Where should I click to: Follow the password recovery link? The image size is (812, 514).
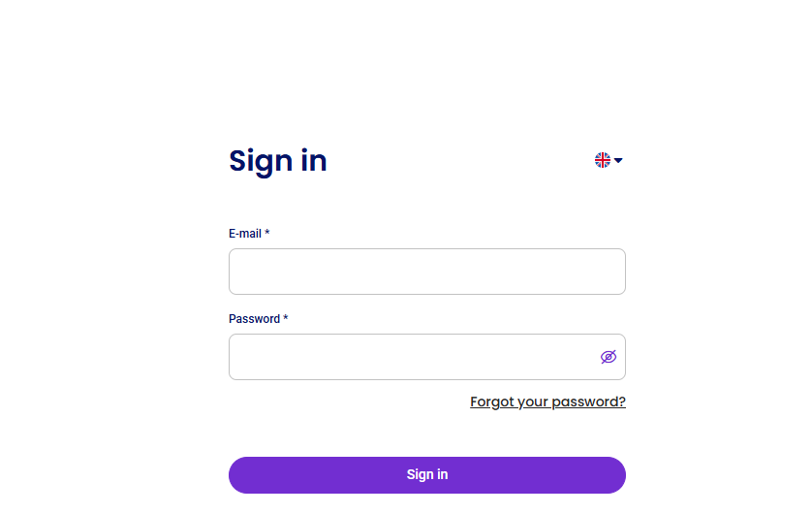click(547, 402)
